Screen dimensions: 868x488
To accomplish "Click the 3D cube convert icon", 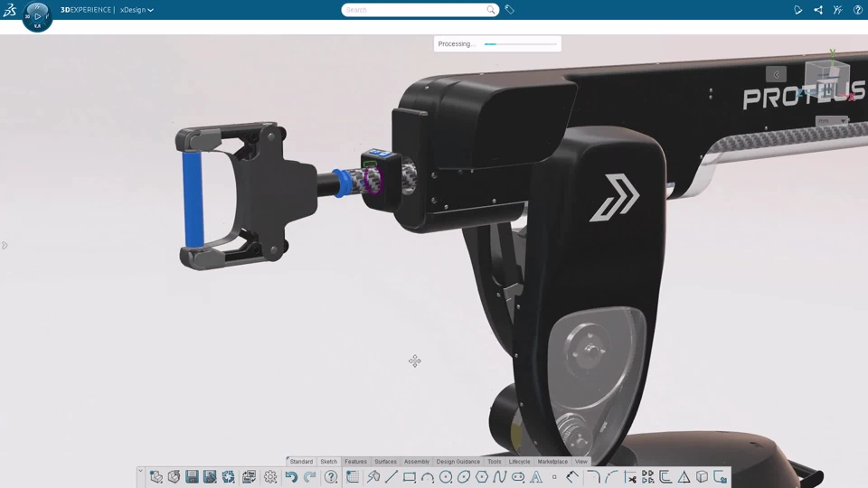I will 702,477.
